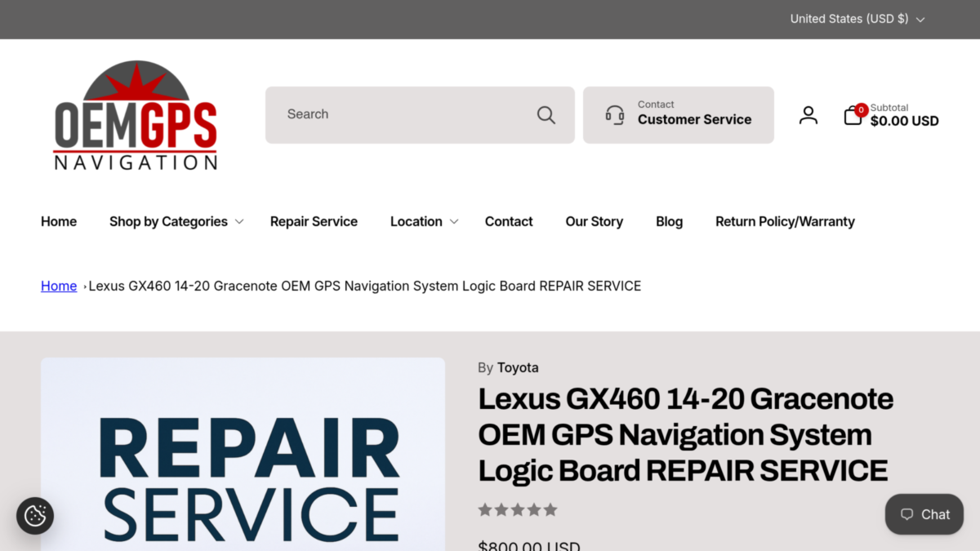The height and width of the screenshot is (551, 980).
Task: Click the magnifying glass search icon
Action: [x=546, y=115]
